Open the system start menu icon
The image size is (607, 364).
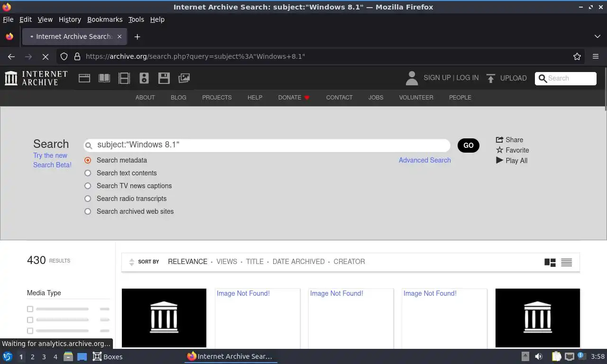tap(8, 356)
